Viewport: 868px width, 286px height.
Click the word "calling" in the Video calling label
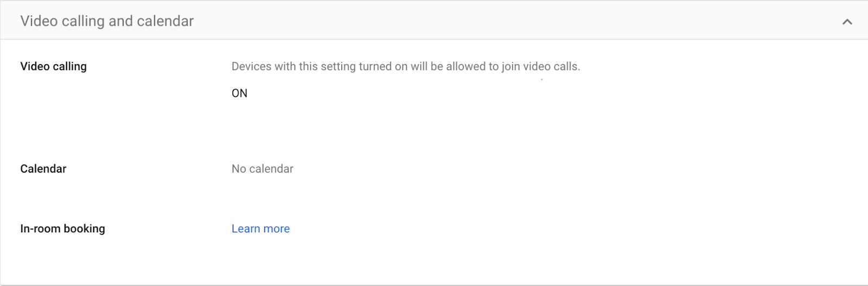(x=69, y=66)
